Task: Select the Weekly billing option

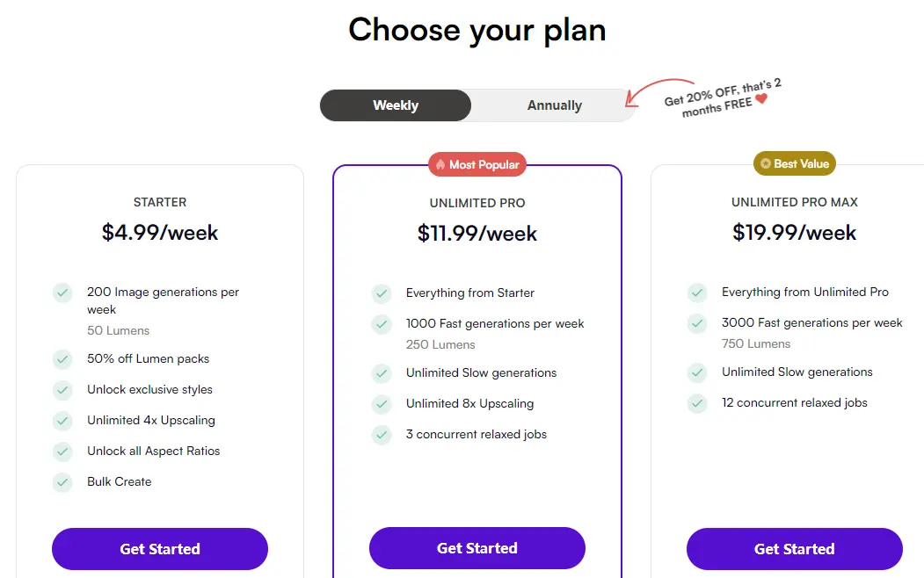Action: coord(396,105)
